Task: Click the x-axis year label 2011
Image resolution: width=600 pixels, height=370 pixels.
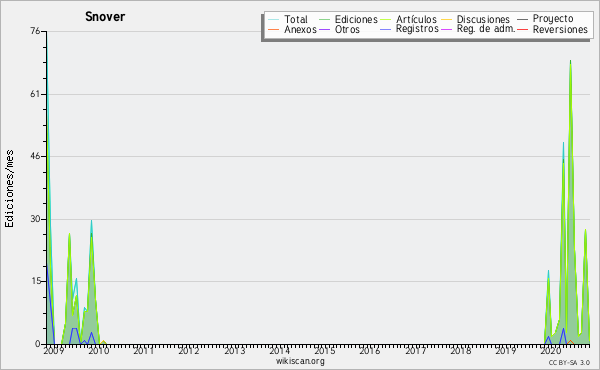Action: click(x=144, y=350)
